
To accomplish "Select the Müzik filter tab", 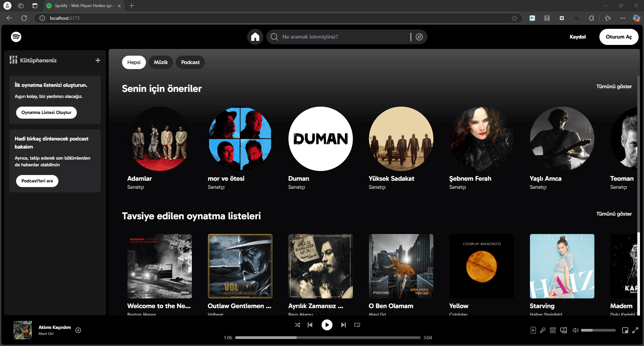I will 161,62.
